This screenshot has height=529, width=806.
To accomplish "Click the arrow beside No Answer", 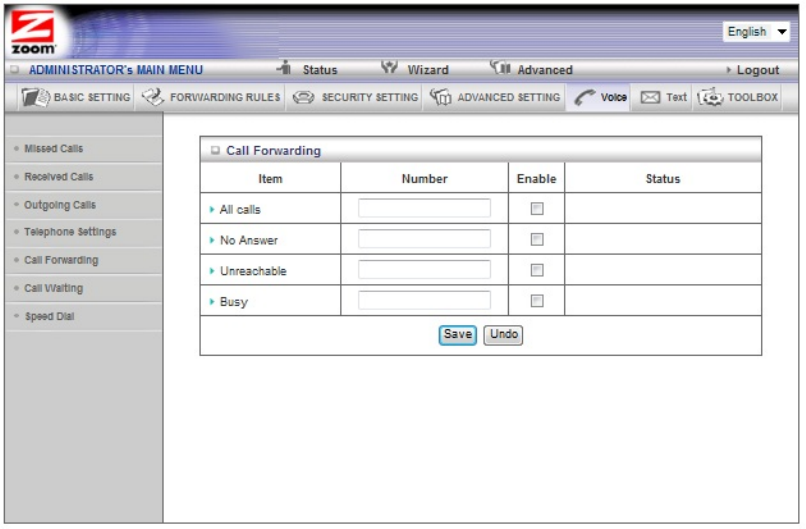I will 212,240.
